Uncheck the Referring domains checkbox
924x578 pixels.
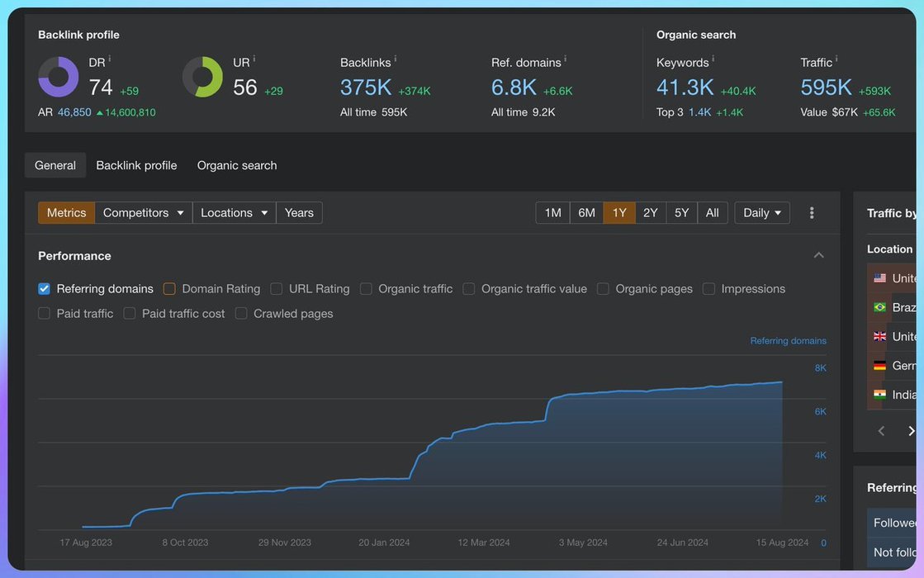pyautogui.click(x=45, y=289)
